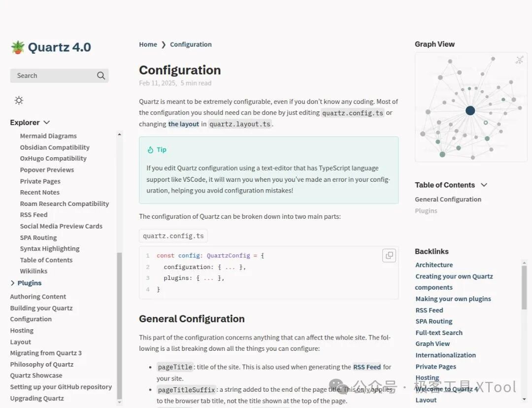Open Recent Notes page

pyautogui.click(x=40, y=193)
